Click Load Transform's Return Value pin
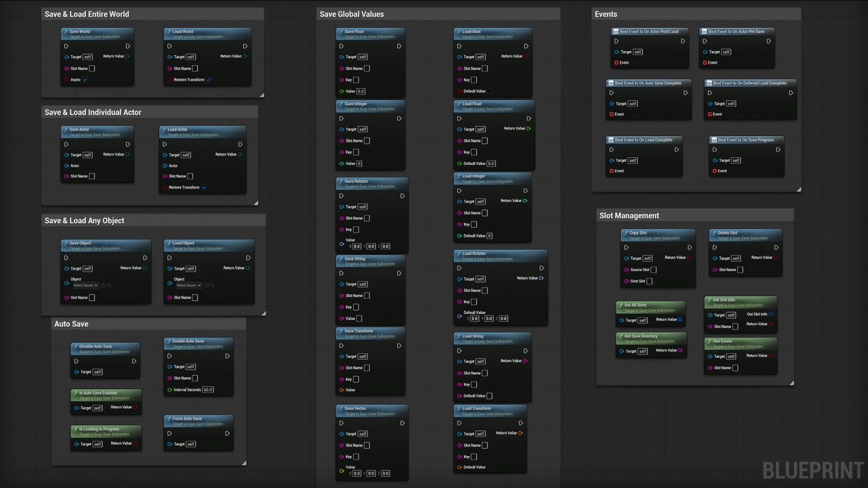 [520, 432]
